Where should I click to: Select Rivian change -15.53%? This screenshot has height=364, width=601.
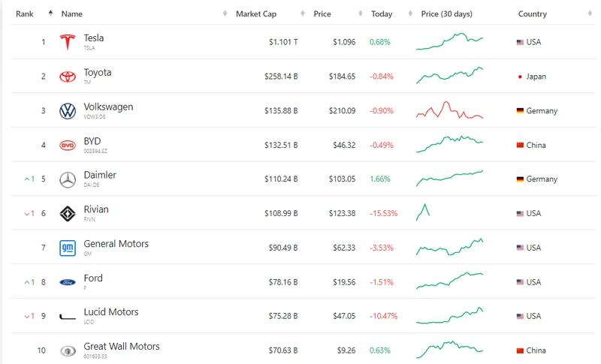pos(383,214)
